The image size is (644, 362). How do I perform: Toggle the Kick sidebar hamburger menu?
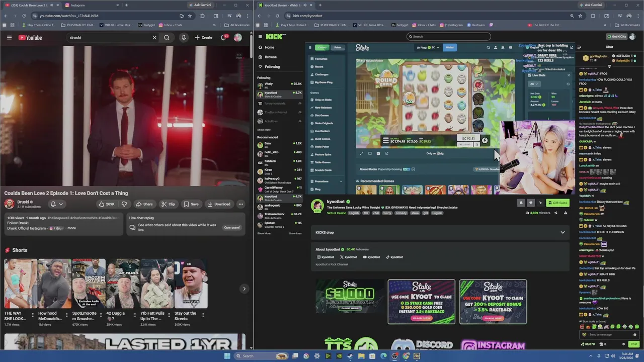[260, 36]
